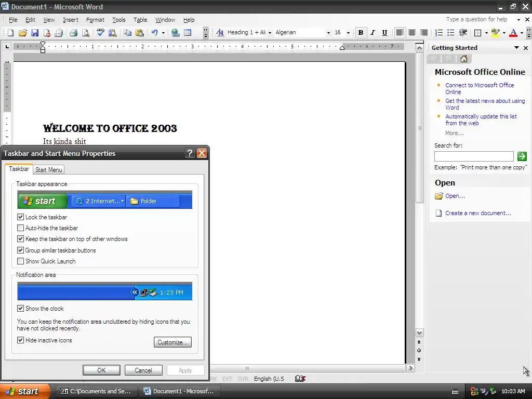Toggle Italic formatting
Image resolution: width=532 pixels, height=399 pixels.
coord(373,33)
